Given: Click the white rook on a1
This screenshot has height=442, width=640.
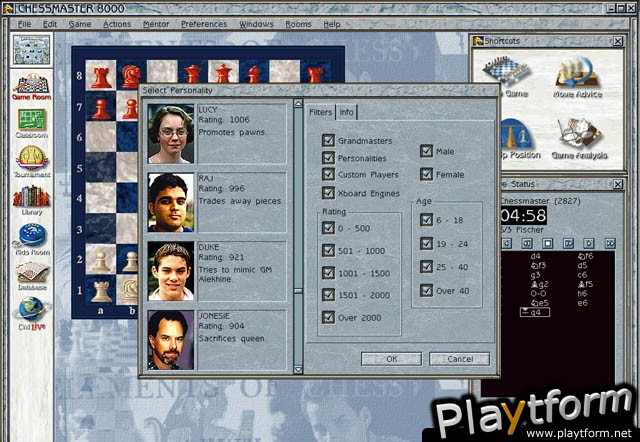Looking at the screenshot, I should coord(101,291).
